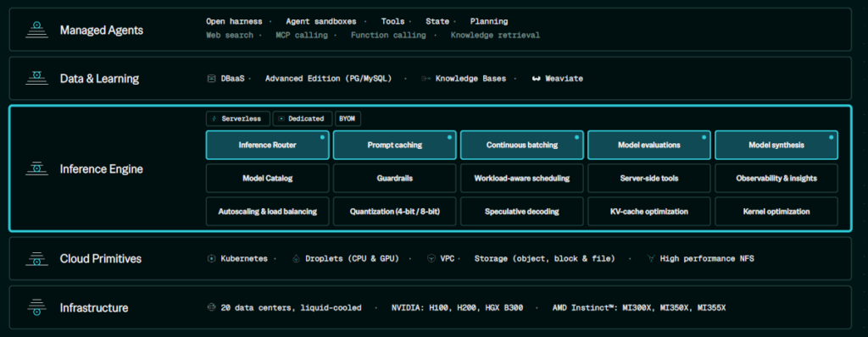Click the VPC shield icon

point(431,258)
